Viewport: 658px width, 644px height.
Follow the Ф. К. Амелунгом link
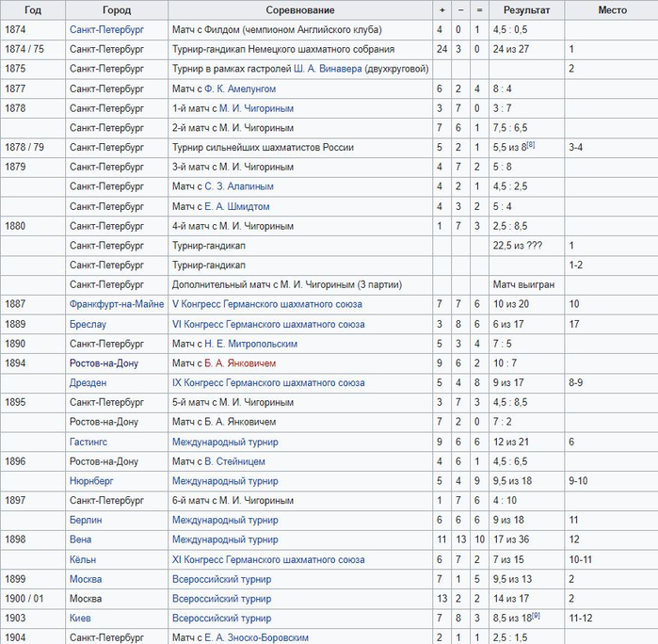(x=240, y=89)
